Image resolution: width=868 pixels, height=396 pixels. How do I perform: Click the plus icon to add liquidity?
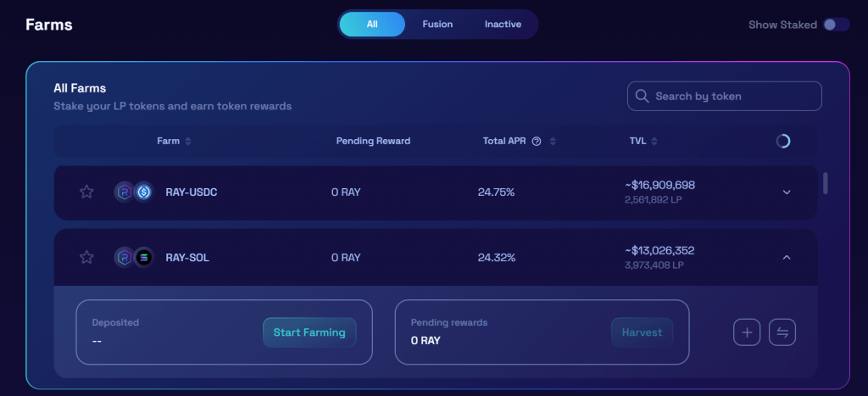(x=747, y=332)
